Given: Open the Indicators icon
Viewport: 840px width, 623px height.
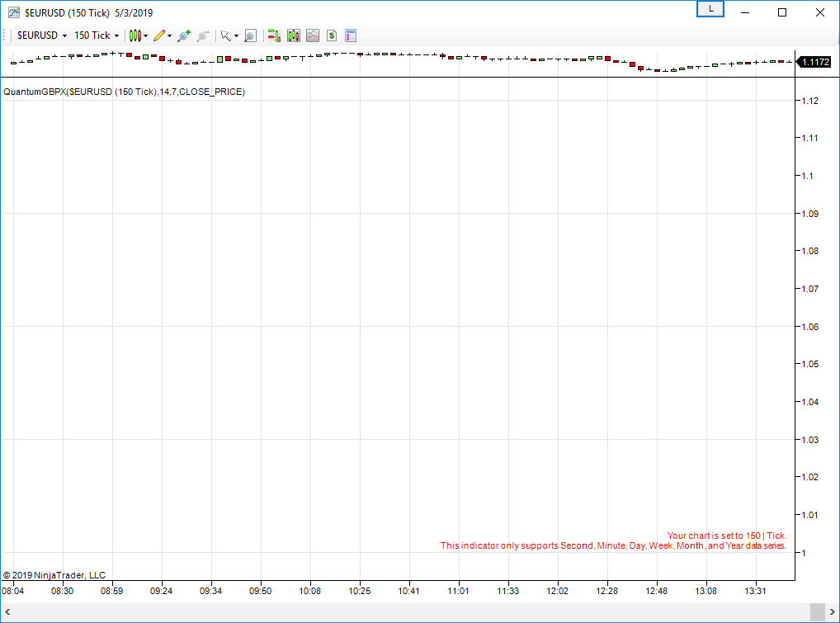Looking at the screenshot, I should pyautogui.click(x=313, y=35).
